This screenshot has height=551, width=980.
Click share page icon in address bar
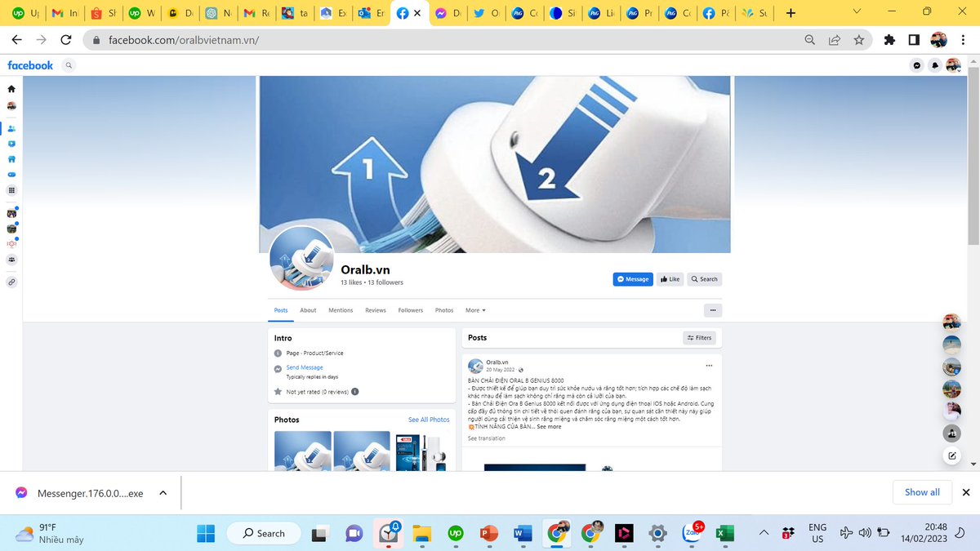coord(835,39)
